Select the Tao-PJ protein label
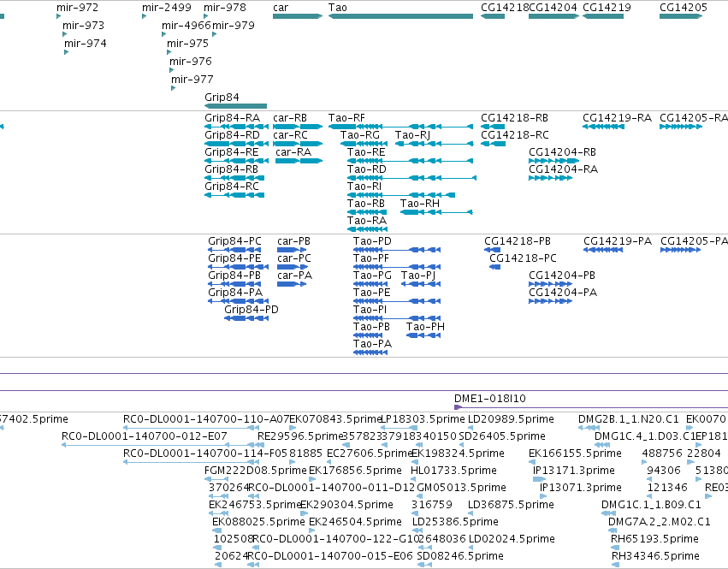Image resolution: width=728 pixels, height=569 pixels. [418, 276]
